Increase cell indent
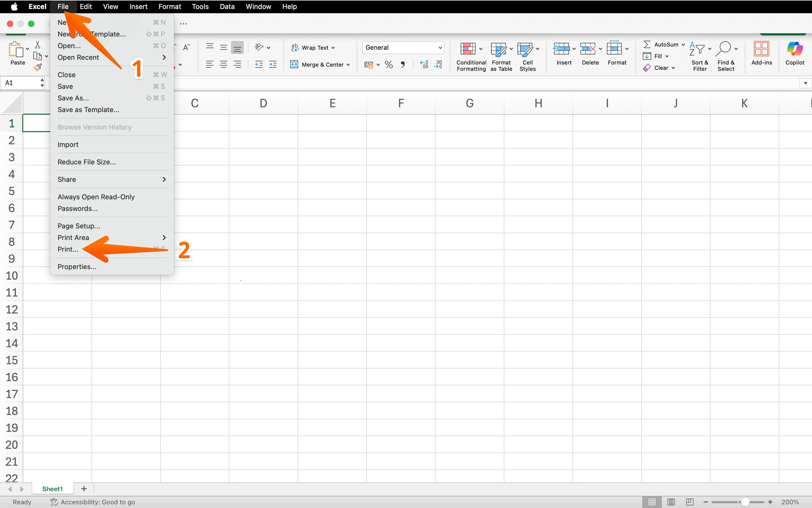Viewport: 812px width, 508px height. (x=273, y=64)
